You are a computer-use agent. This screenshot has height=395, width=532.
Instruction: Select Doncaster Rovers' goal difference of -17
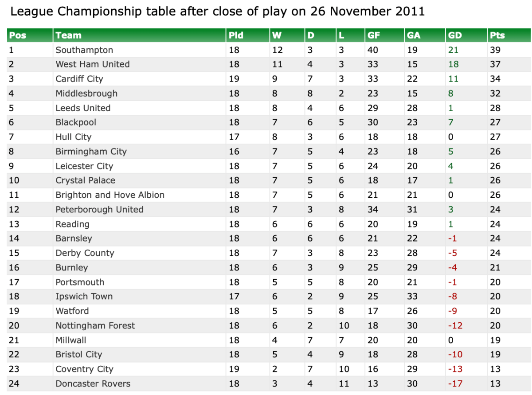pos(455,384)
